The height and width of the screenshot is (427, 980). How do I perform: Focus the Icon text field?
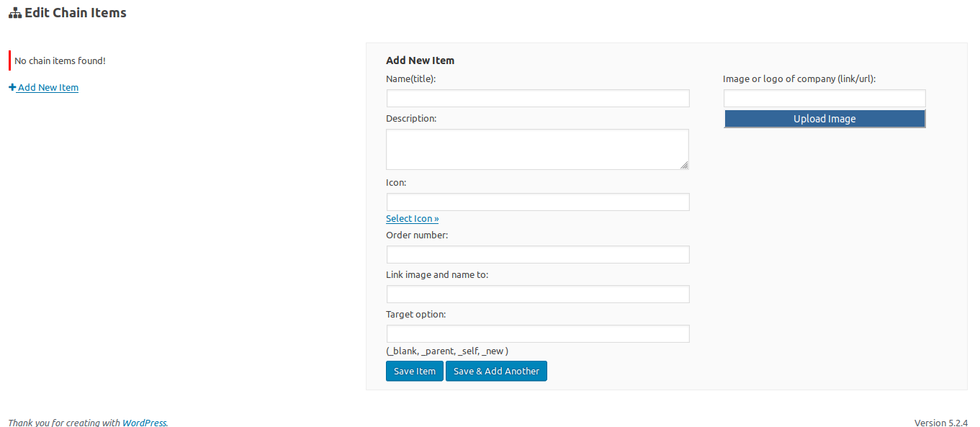click(537, 202)
